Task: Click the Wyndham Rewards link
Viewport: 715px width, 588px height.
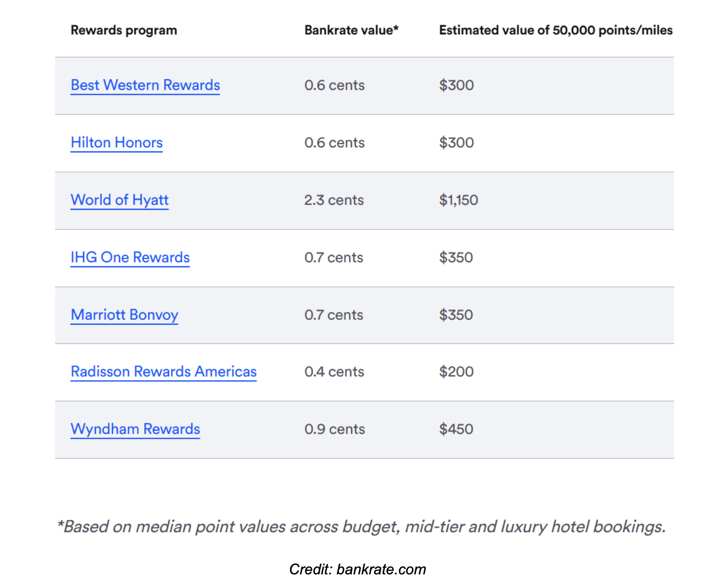Action: coord(135,429)
